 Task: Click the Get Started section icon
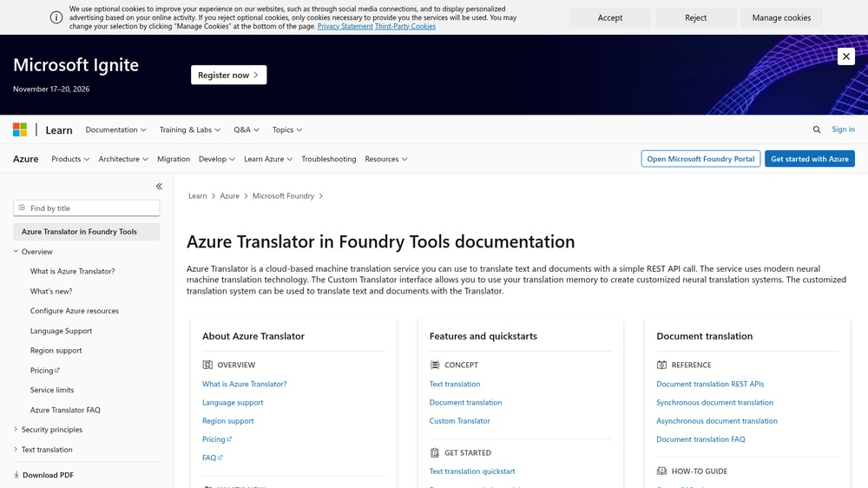(435, 452)
